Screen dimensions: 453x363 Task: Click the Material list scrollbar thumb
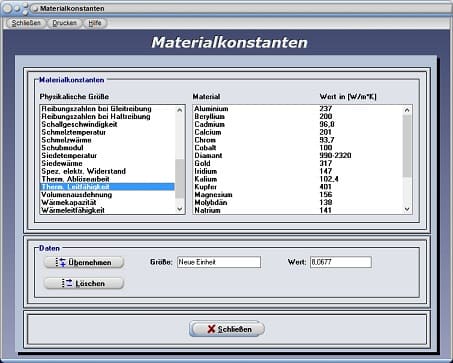407,146
